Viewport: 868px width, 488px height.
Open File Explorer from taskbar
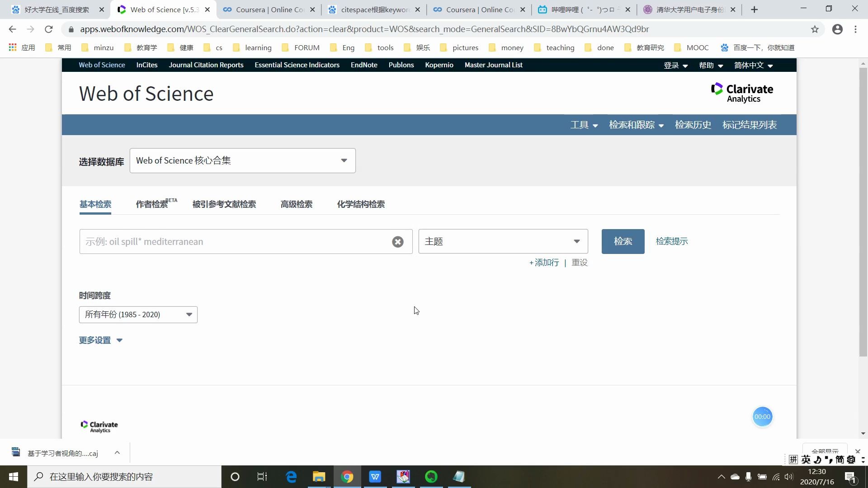[x=319, y=477]
